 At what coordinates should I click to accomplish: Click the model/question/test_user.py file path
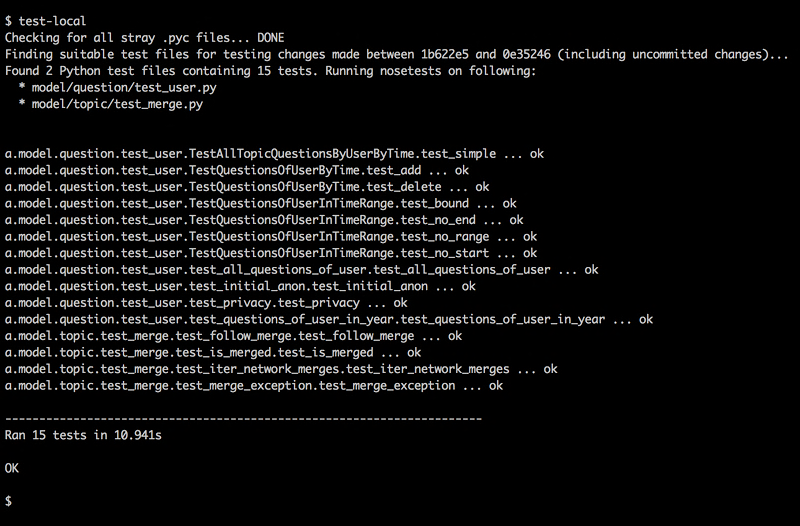[x=111, y=86]
